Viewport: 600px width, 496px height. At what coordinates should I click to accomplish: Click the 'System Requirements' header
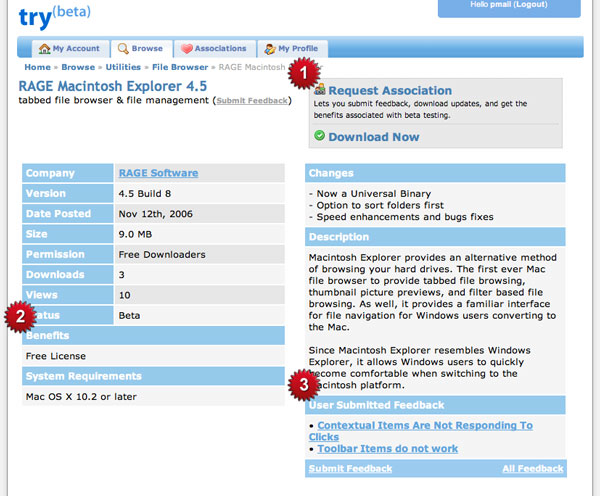[x=153, y=376]
